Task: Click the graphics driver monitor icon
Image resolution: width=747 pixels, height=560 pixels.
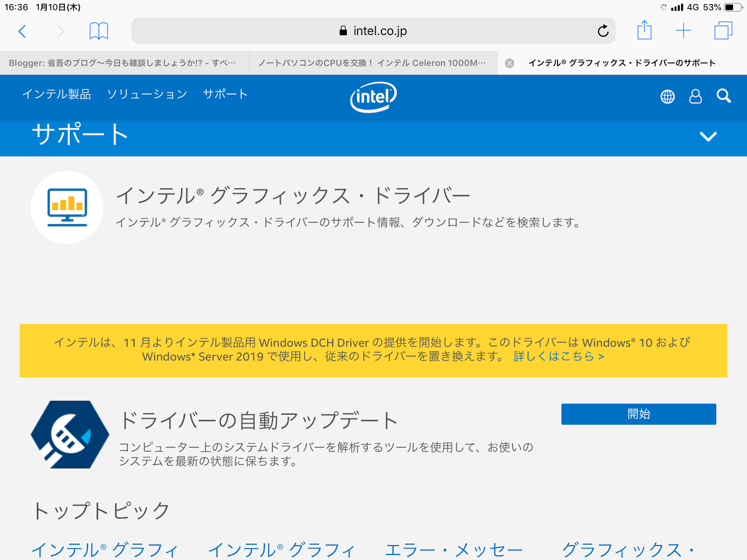Action: 67,207
